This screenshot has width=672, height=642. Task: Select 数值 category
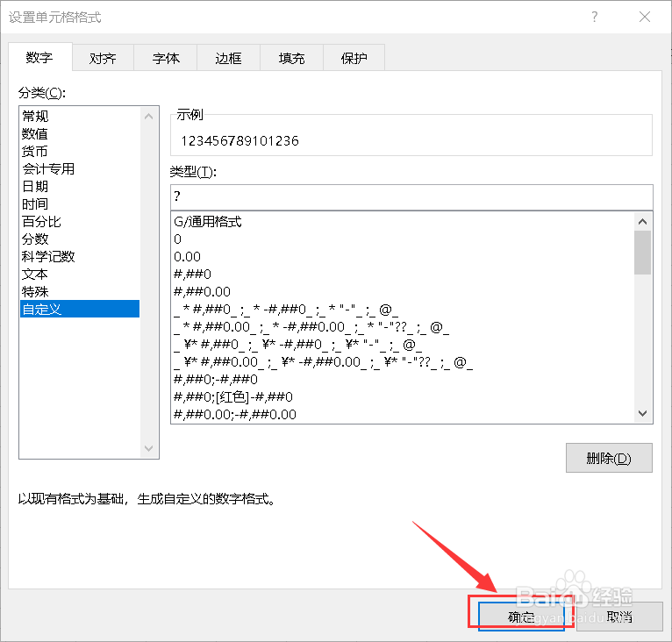[80, 133]
